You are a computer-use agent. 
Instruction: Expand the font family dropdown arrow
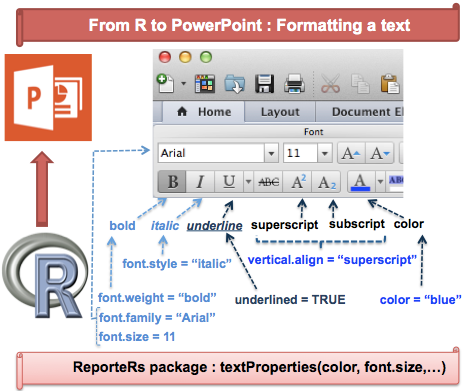pos(271,153)
